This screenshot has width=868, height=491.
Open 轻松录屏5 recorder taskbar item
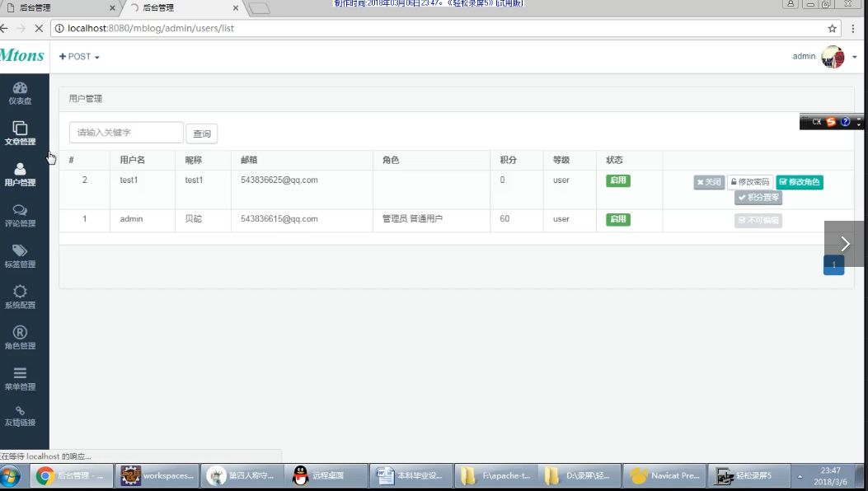coord(748,475)
